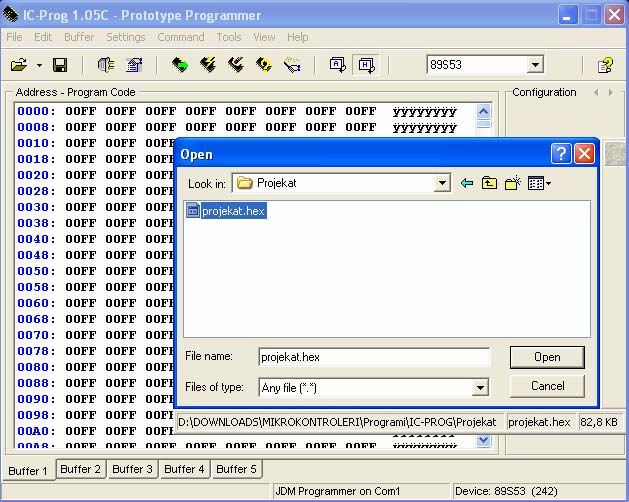This screenshot has width=629, height=502.
Task: Click Up One Level icon in dialog
Action: point(489,183)
